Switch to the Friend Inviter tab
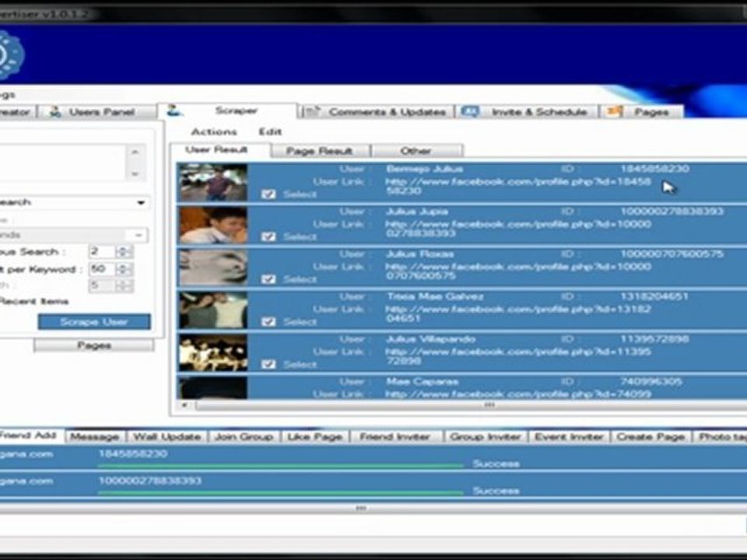Screen dimensions: 747x560 395,436
